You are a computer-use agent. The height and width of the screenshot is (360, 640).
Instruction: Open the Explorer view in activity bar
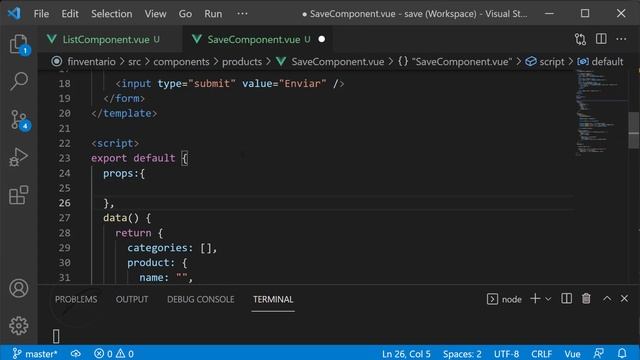tap(19, 44)
